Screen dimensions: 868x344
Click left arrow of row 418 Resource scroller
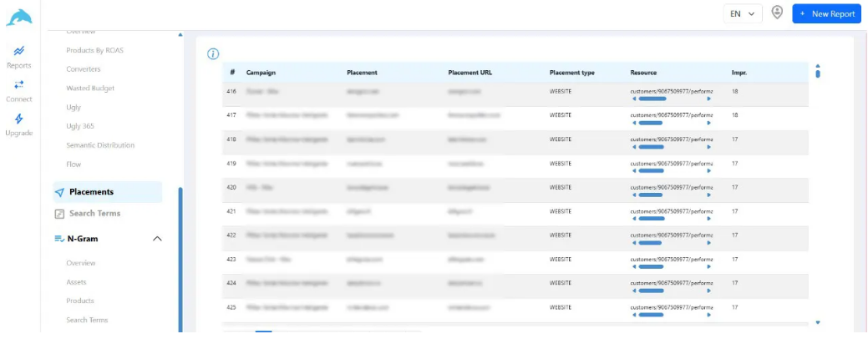tap(634, 147)
